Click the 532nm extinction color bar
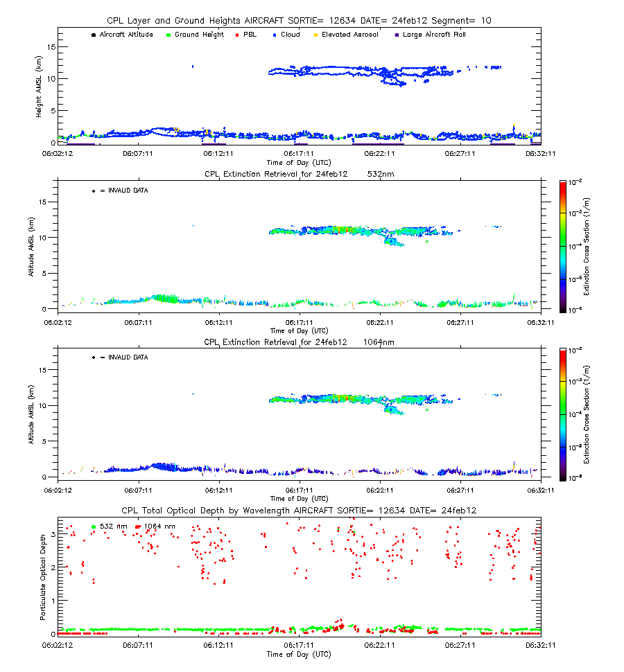The height and width of the screenshot is (672, 624). coord(563,247)
